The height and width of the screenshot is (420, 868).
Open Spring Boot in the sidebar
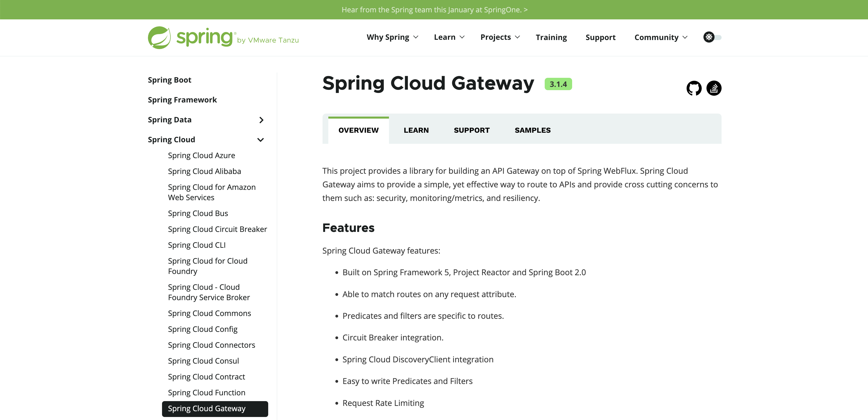(170, 80)
